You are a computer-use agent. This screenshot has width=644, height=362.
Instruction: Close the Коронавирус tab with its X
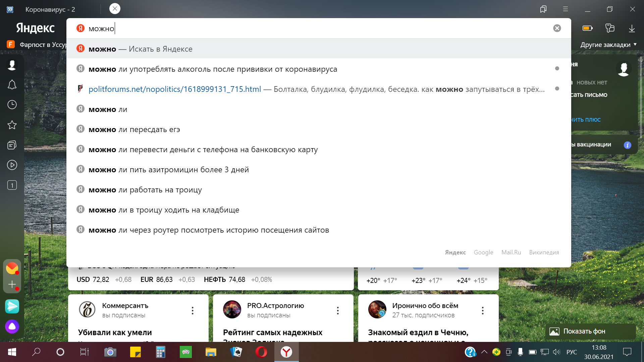(115, 9)
